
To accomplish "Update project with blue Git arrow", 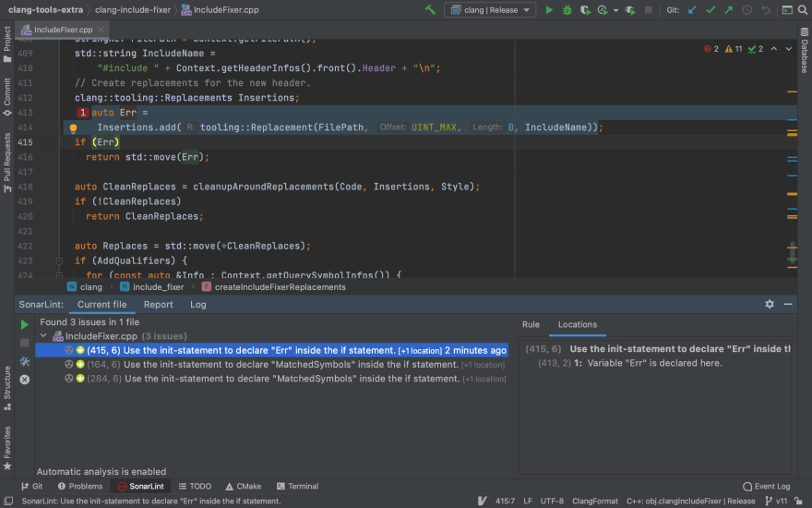I will 692,10.
